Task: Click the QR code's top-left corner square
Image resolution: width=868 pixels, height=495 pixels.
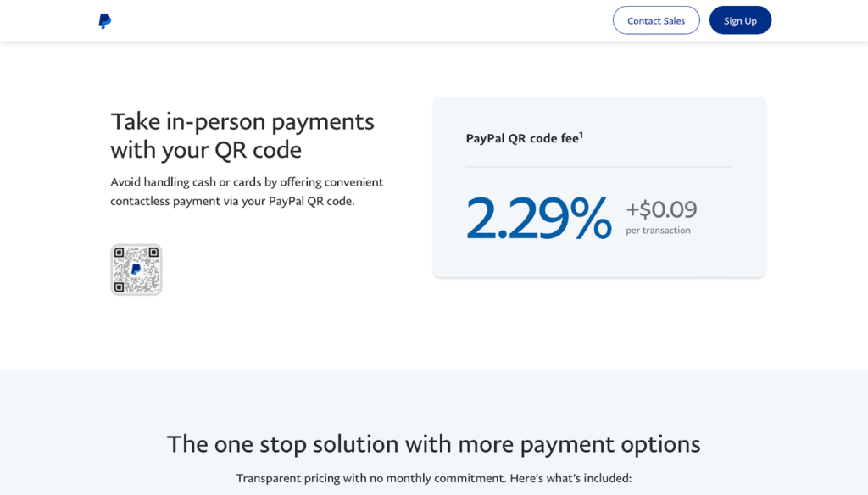Action: pyautogui.click(x=120, y=253)
